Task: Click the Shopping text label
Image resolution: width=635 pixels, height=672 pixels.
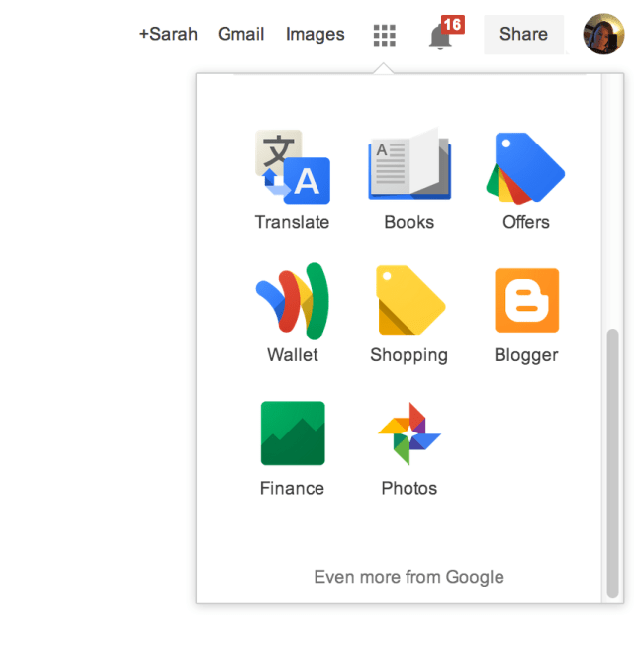Action: tap(408, 355)
